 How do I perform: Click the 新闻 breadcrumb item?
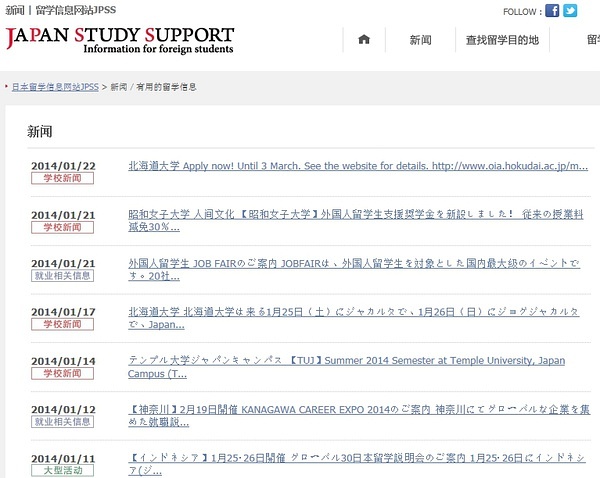[x=118, y=87]
